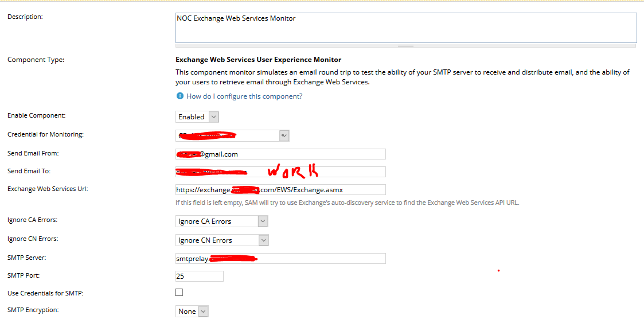Viewport: 644px width, 323px height.
Task: Click the component monitor description paragraph
Action: [403, 77]
